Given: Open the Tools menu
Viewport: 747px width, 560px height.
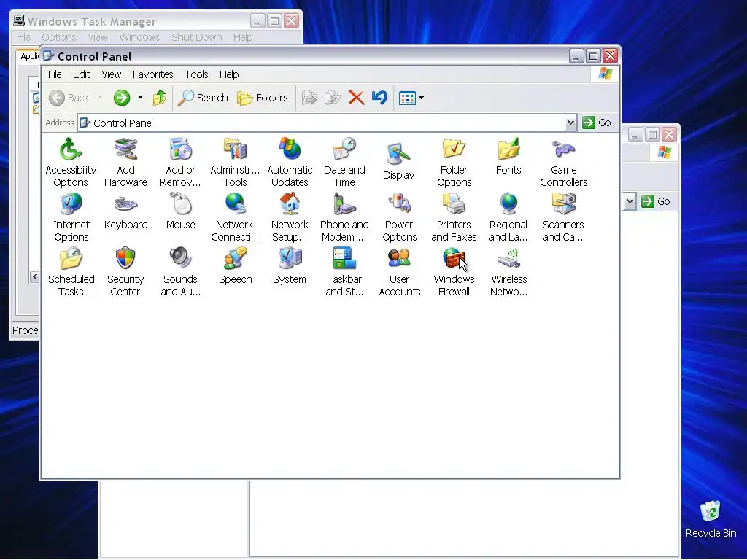Looking at the screenshot, I should click(197, 74).
